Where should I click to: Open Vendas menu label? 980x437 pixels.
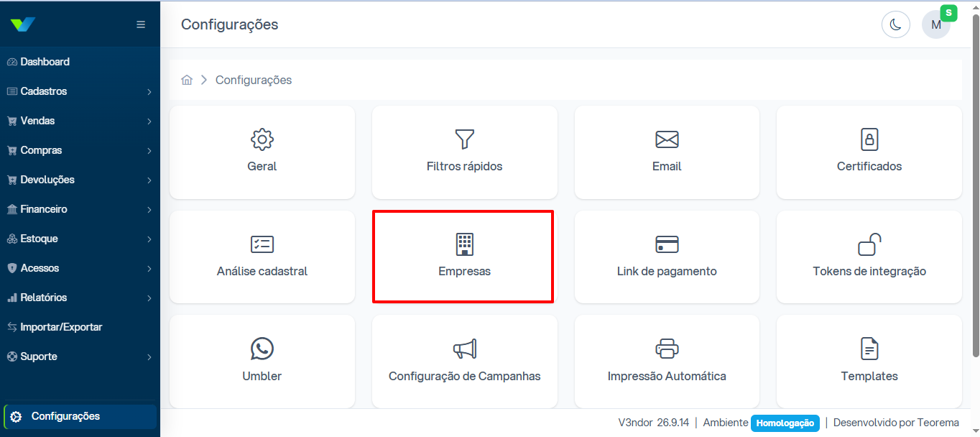[x=37, y=121]
